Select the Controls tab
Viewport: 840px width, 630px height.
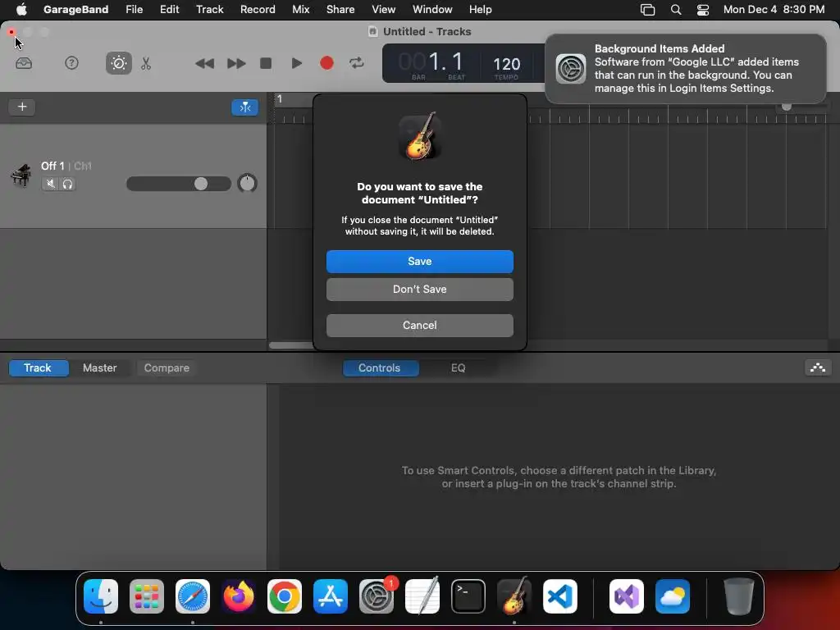click(381, 368)
